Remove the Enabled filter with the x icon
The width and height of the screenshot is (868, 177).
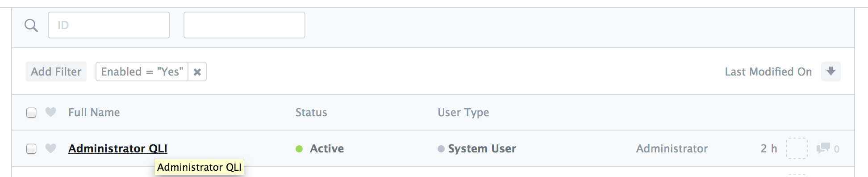tap(197, 72)
